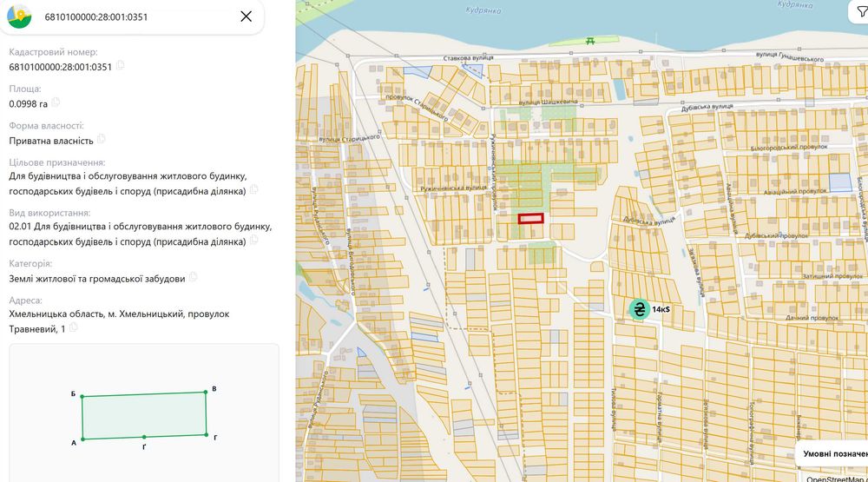Image resolution: width=868 pixels, height=482 pixels.
Task: Open the filter icon at map top-right
Action: coord(861,12)
